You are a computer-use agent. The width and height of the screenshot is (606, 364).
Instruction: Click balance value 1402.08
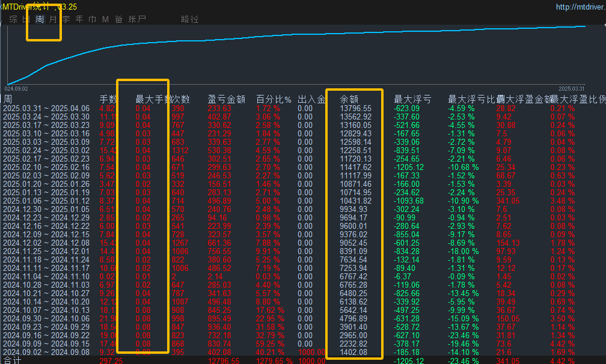[x=353, y=352]
